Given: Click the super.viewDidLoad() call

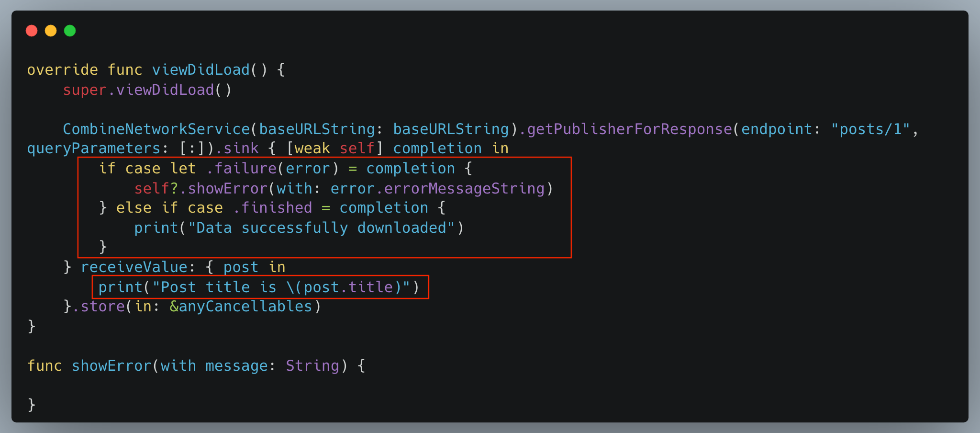Looking at the screenshot, I should [147, 90].
